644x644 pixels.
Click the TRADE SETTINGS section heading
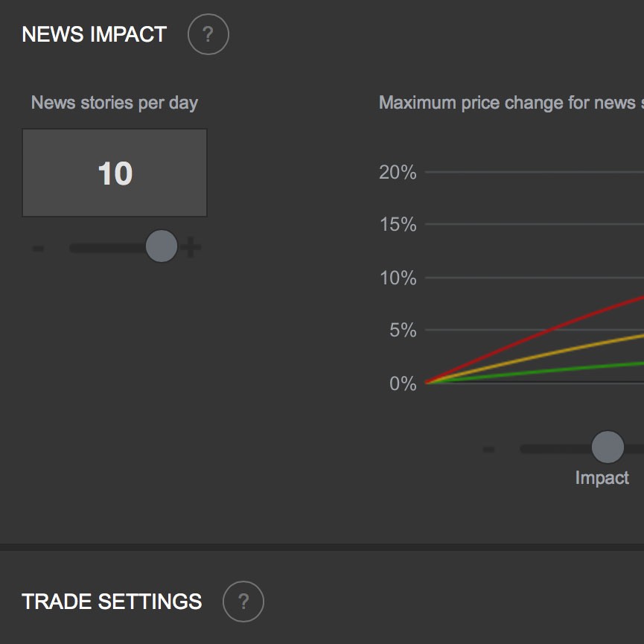click(x=112, y=602)
